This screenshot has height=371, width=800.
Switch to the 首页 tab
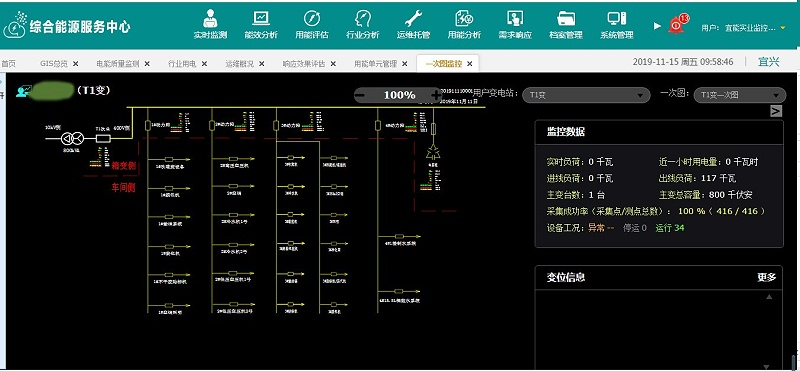8,64
